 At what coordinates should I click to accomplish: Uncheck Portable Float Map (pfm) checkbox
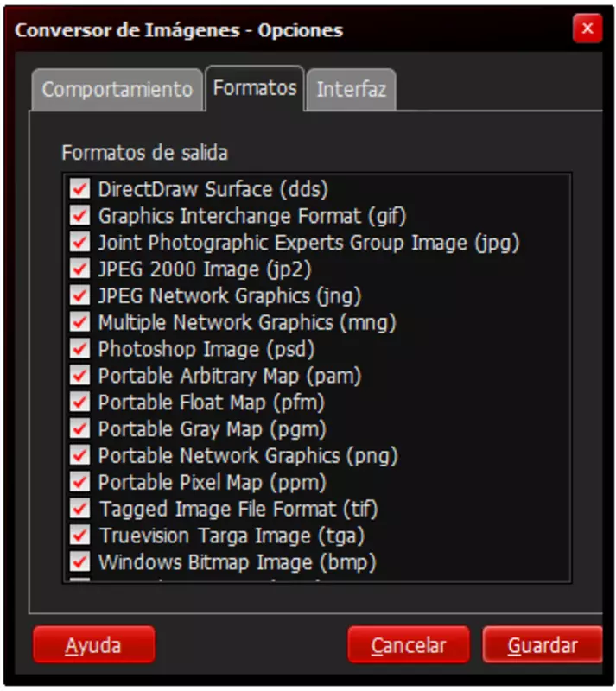79,403
